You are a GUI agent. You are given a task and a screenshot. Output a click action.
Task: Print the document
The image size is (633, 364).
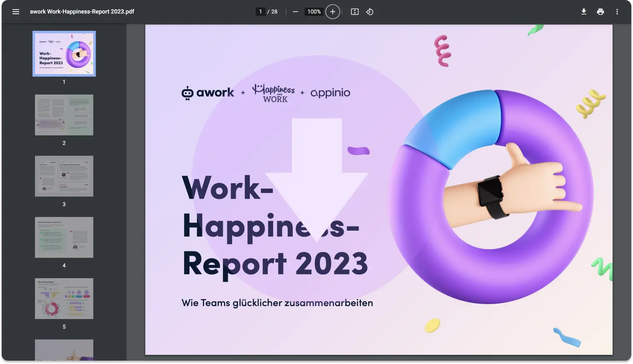601,12
